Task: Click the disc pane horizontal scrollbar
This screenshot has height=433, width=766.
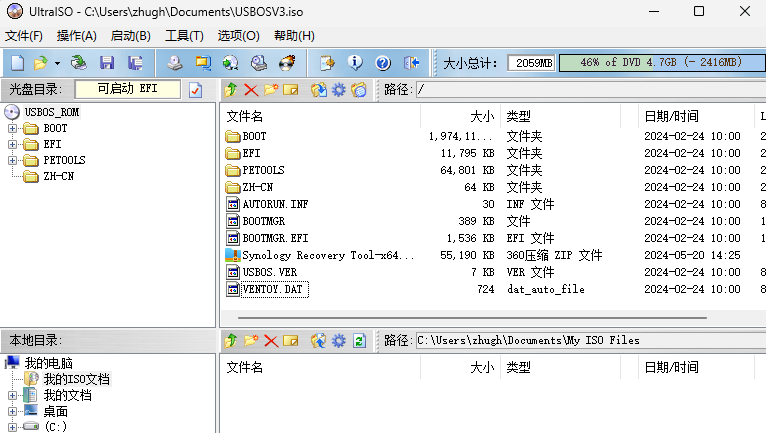Action: click(472, 318)
